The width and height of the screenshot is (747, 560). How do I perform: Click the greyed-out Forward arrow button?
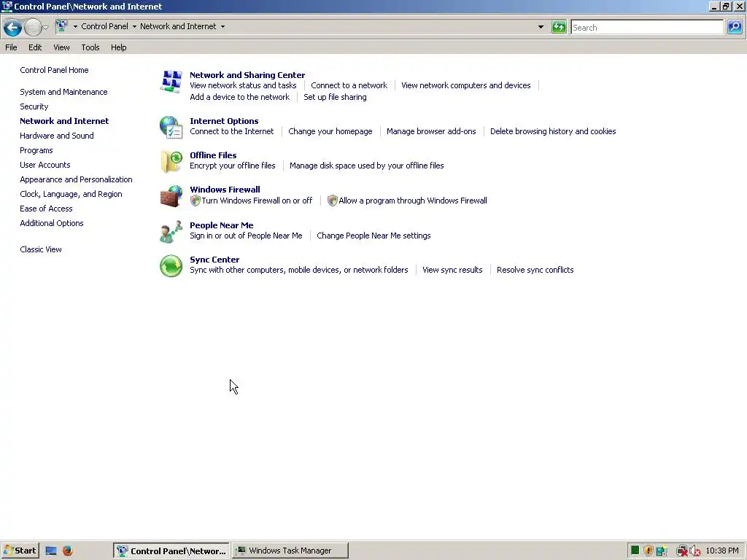click(32, 27)
